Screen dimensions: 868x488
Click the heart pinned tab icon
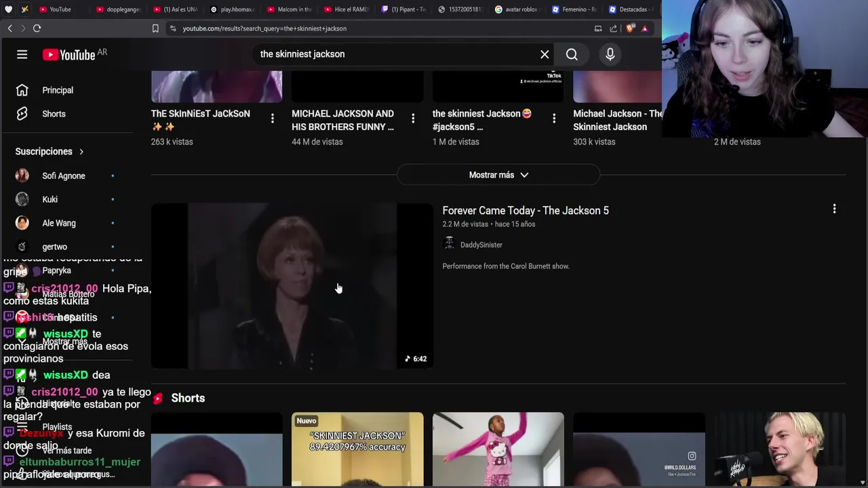click(8, 9)
